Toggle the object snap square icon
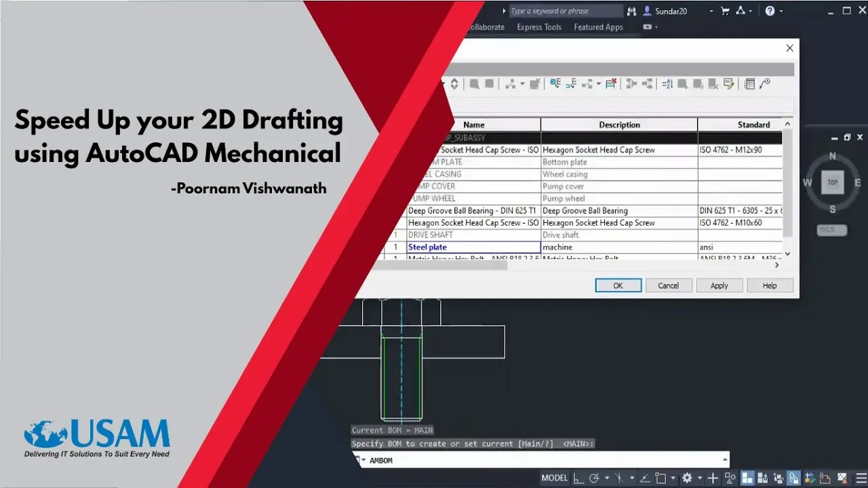This screenshot has height=488, width=868. (660, 478)
